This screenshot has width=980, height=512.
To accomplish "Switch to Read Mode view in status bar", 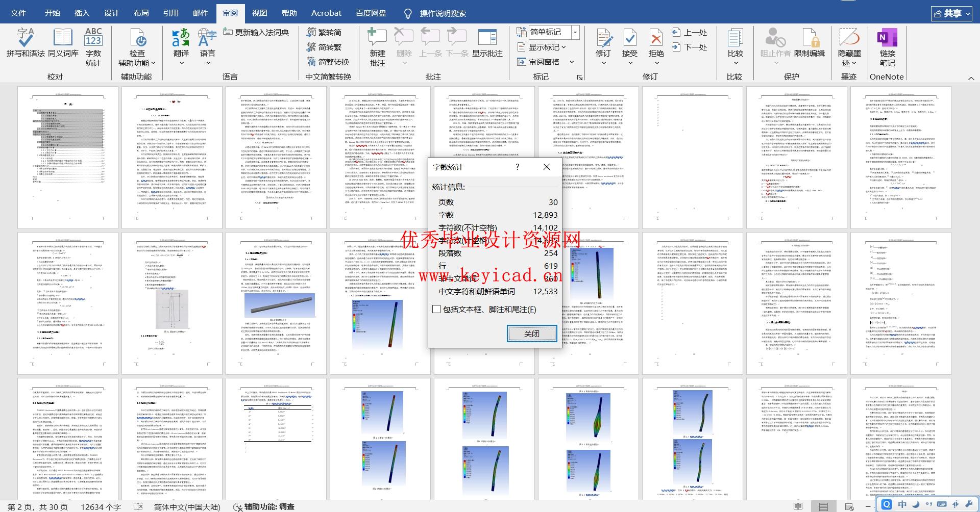I will click(x=798, y=507).
